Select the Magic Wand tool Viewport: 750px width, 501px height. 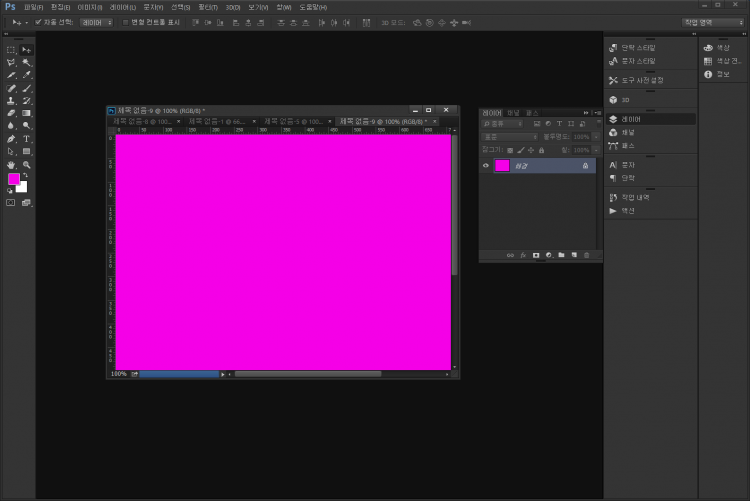click(x=26, y=62)
